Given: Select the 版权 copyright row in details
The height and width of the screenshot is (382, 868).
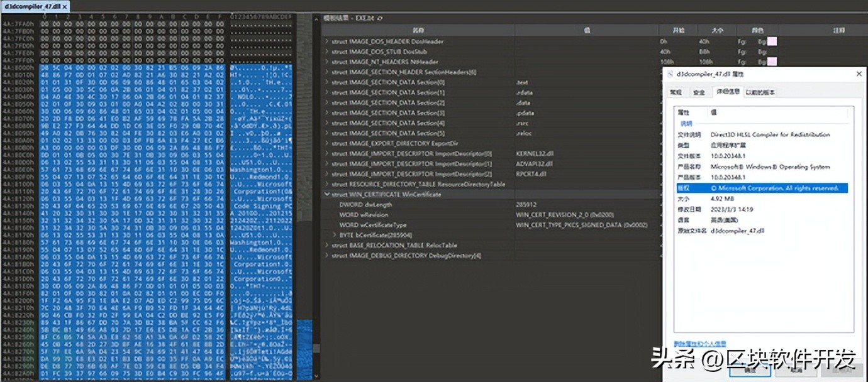Looking at the screenshot, I should click(760, 188).
